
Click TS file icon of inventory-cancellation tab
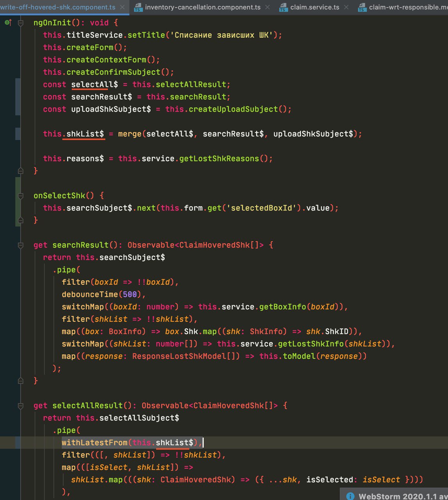click(x=138, y=7)
